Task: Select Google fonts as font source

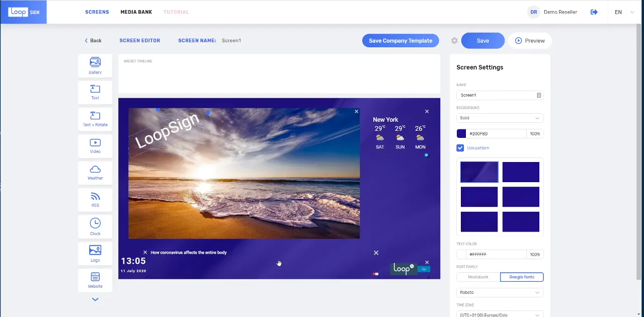Action: (522, 277)
